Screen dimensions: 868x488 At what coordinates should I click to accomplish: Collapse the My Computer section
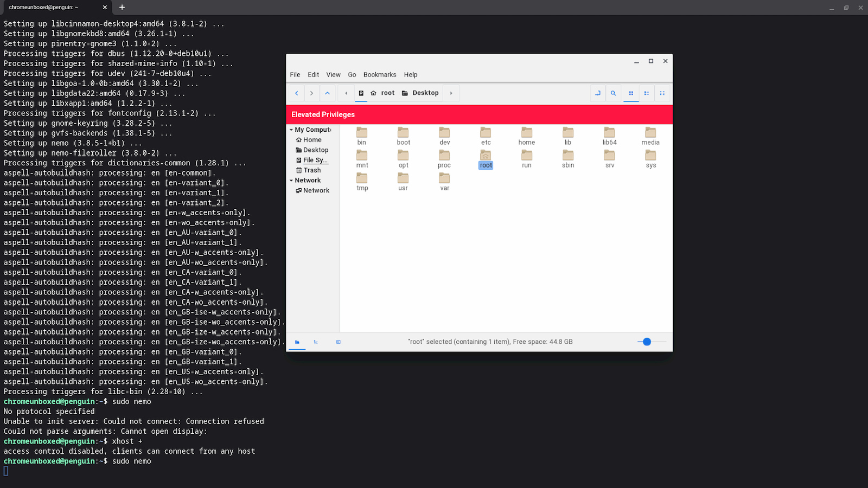point(292,130)
